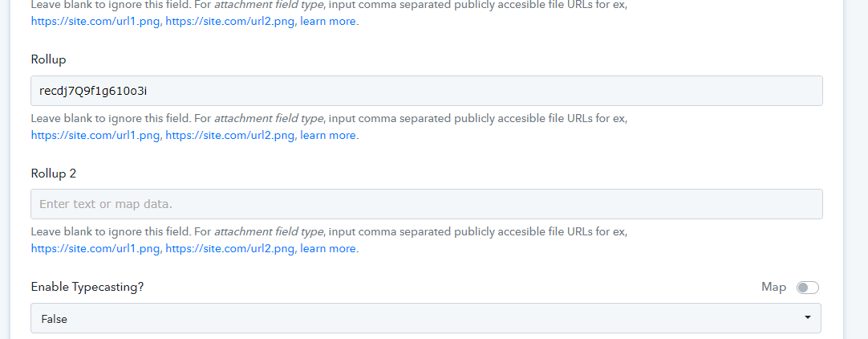Open the topmost learn more link
The width and height of the screenshot is (868, 339).
point(328,22)
